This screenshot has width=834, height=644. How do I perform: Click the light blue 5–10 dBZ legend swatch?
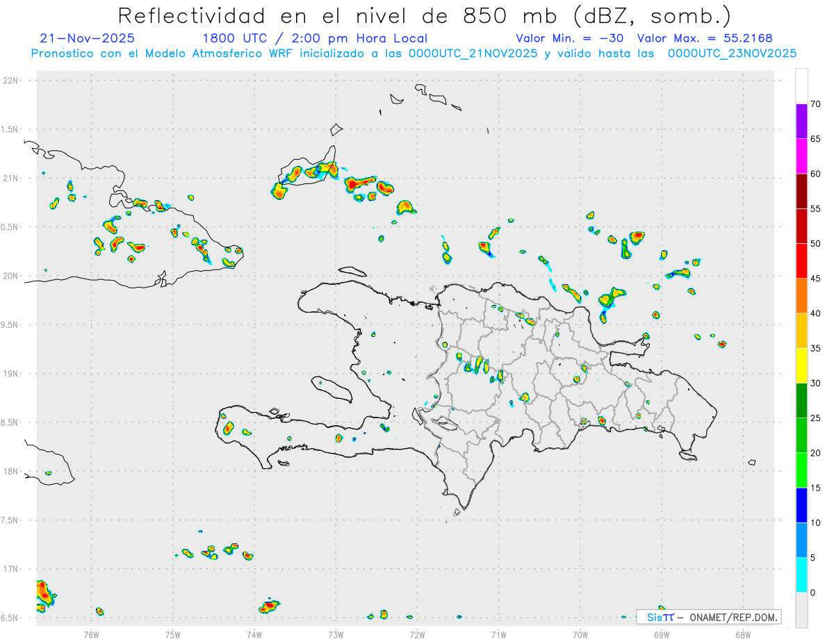pos(801,540)
